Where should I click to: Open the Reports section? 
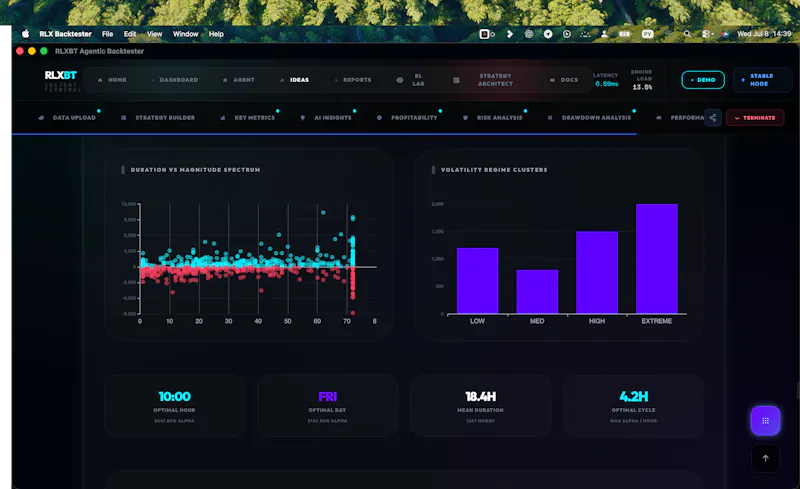click(353, 80)
